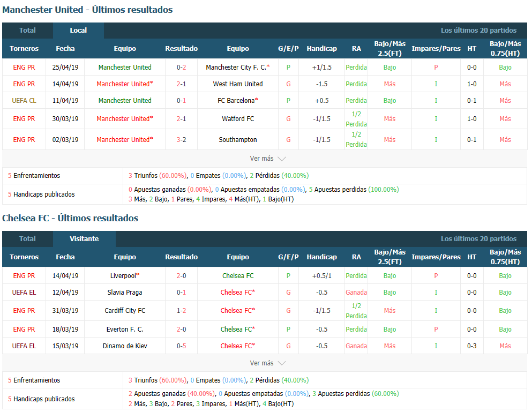This screenshot has width=532, height=412.
Task: Select the 30/03/19 date cell
Action: pyautogui.click(x=65, y=119)
